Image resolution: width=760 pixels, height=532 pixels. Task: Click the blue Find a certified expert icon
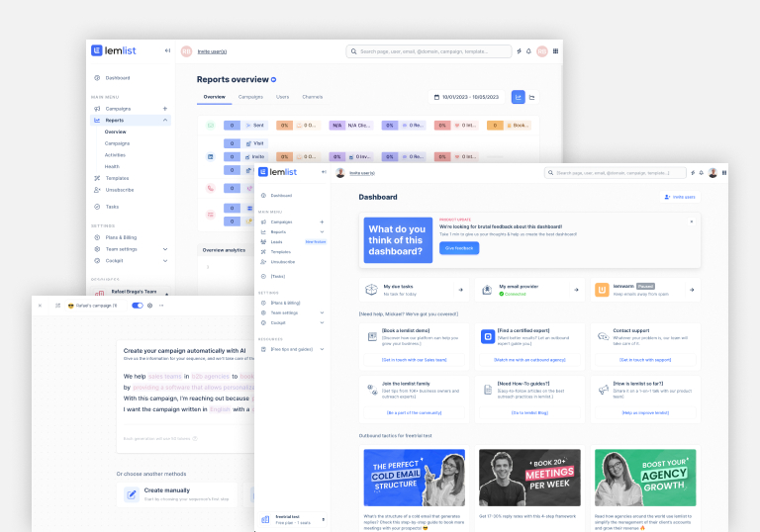click(x=488, y=336)
